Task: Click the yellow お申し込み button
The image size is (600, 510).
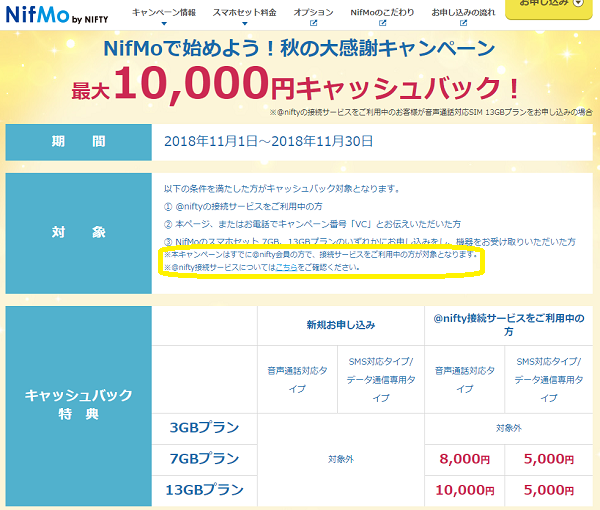Action: click(549, 8)
